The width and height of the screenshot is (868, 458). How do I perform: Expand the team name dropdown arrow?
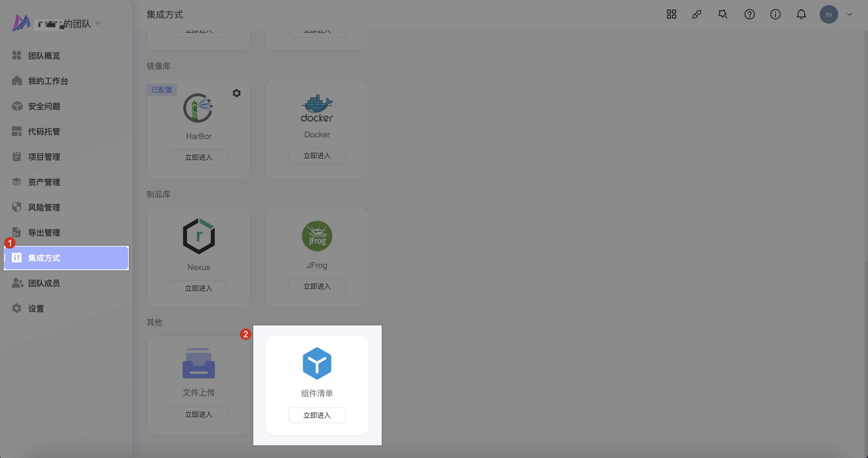coord(98,24)
